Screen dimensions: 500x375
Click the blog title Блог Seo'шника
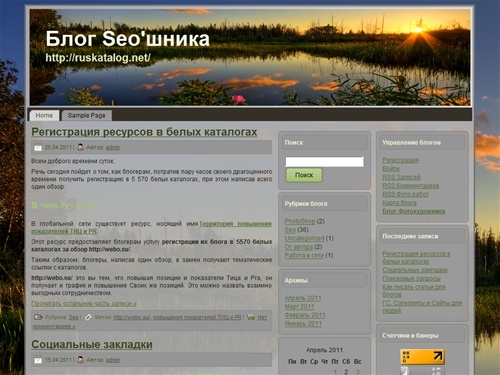[x=128, y=39]
